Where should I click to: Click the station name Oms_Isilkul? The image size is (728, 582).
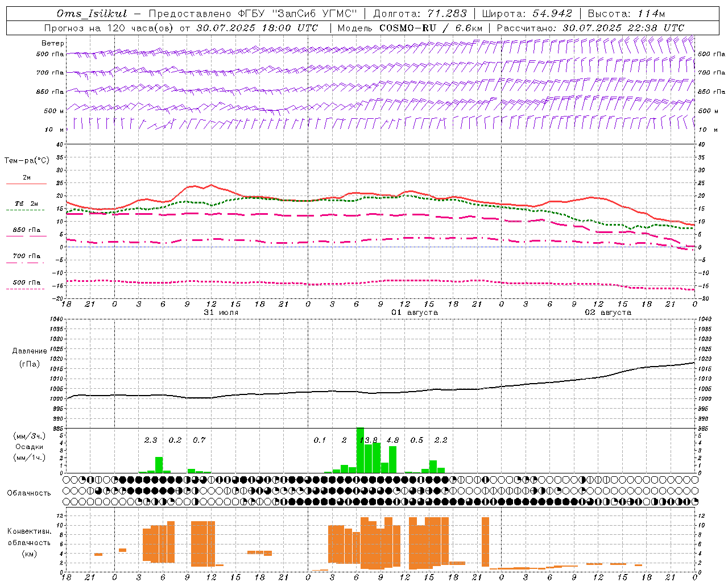[92, 14]
